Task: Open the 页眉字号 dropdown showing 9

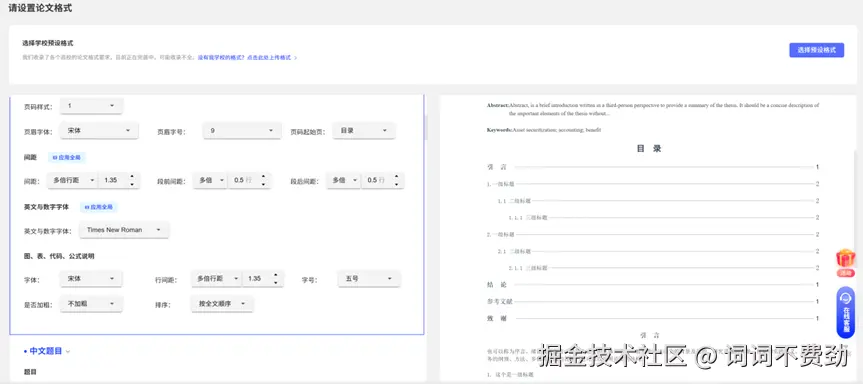Action: (242, 131)
